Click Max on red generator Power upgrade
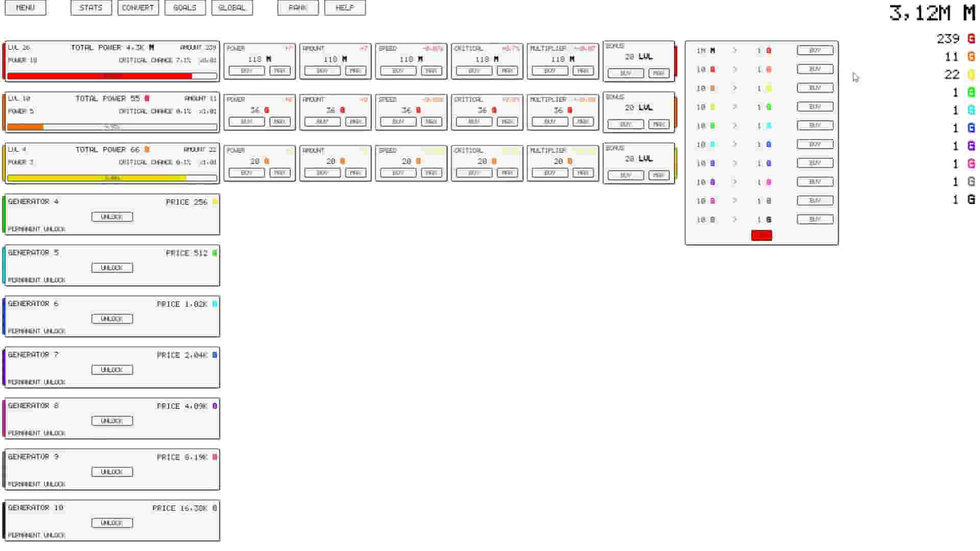This screenshot has height=551, width=980. tap(280, 71)
